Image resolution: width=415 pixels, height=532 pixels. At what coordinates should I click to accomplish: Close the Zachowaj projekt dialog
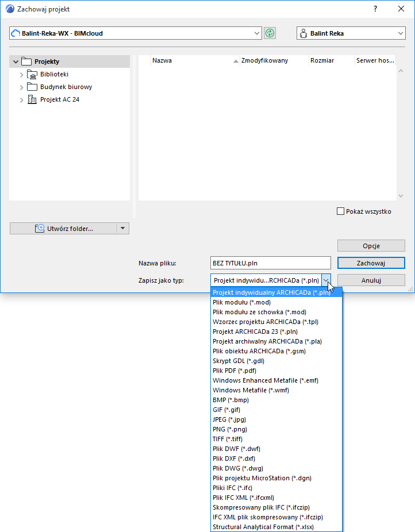pyautogui.click(x=401, y=9)
